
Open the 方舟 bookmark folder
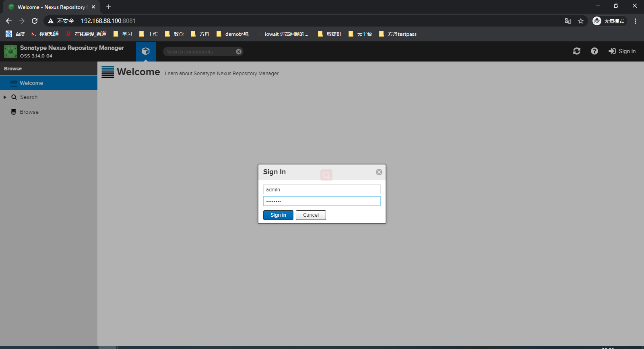(x=200, y=34)
